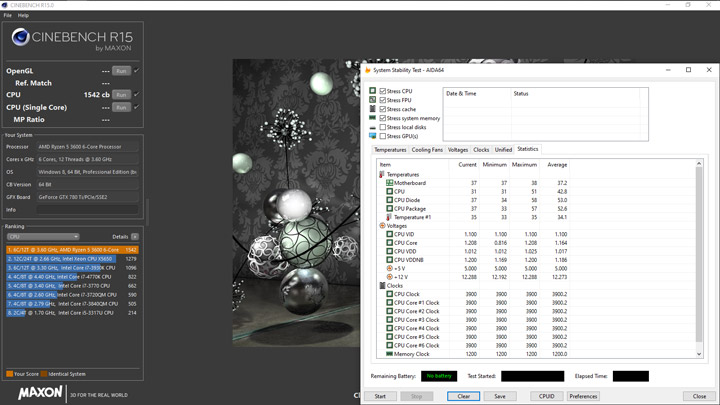This screenshot has width=720, height=405.
Task: Open the File menu in Cinebench
Action: pos(7,15)
